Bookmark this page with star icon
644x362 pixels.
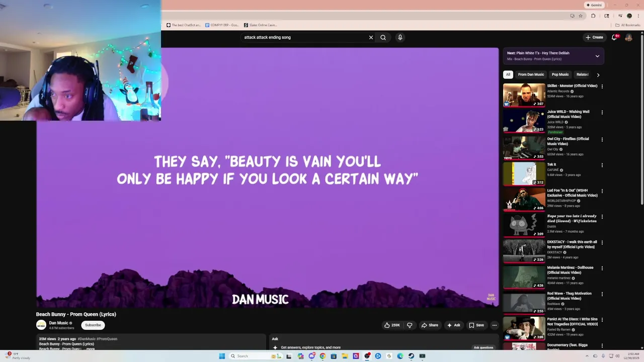tap(580, 16)
